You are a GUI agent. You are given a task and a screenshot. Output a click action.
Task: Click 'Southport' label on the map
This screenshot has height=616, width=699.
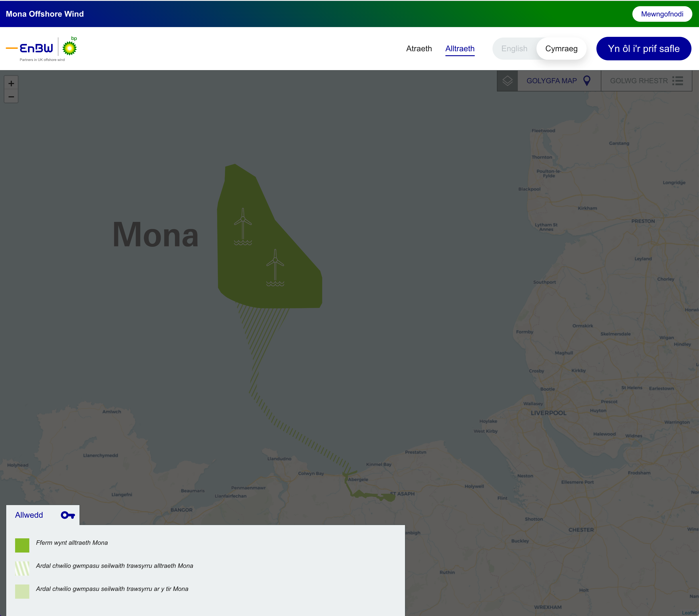544,282
